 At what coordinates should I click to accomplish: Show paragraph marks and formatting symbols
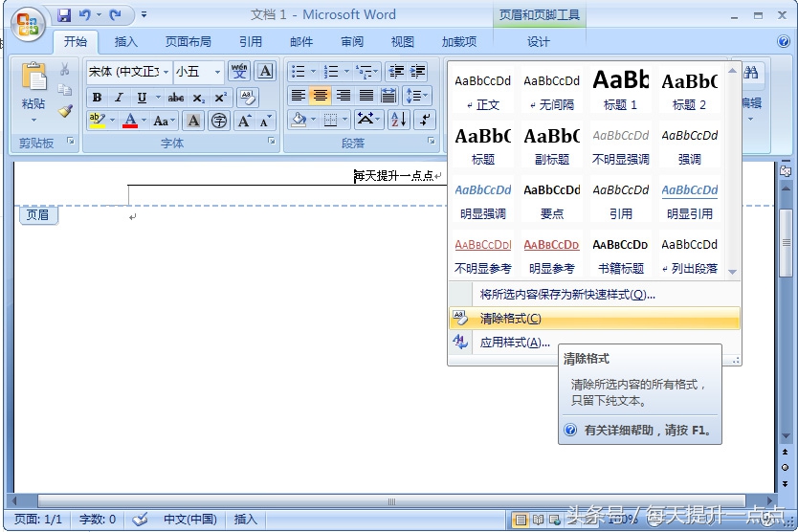425,121
